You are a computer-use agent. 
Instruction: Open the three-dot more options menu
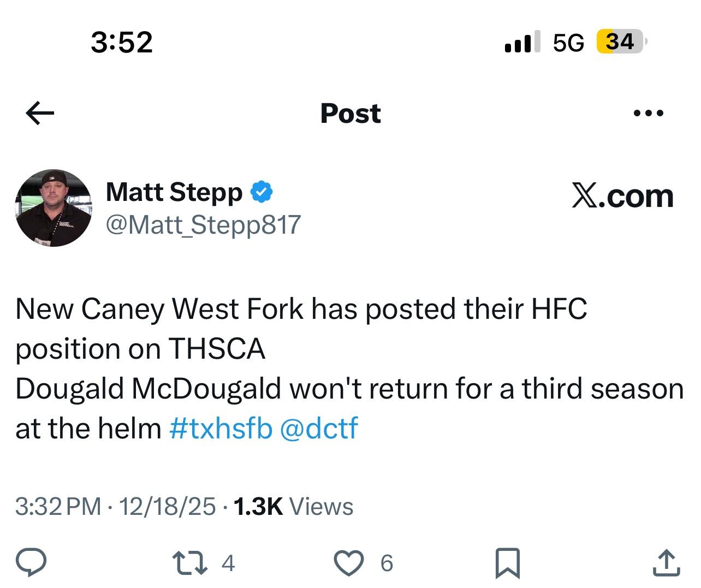649,114
